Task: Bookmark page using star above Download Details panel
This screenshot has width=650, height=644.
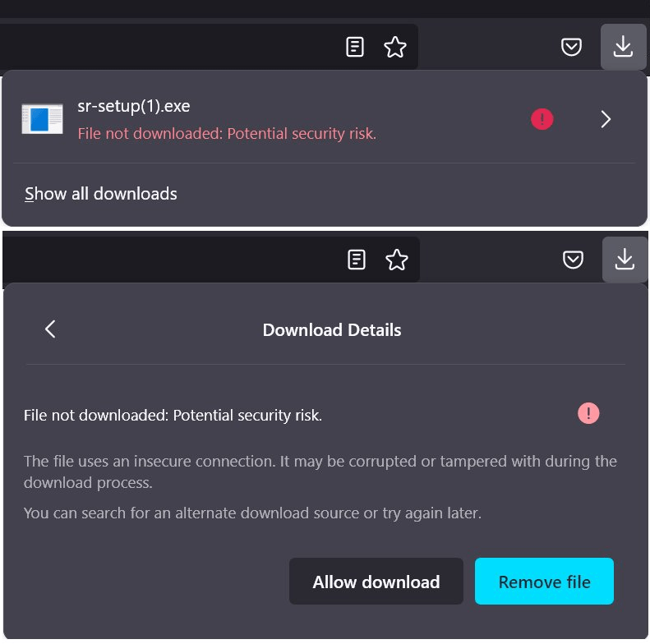Action: tap(397, 260)
